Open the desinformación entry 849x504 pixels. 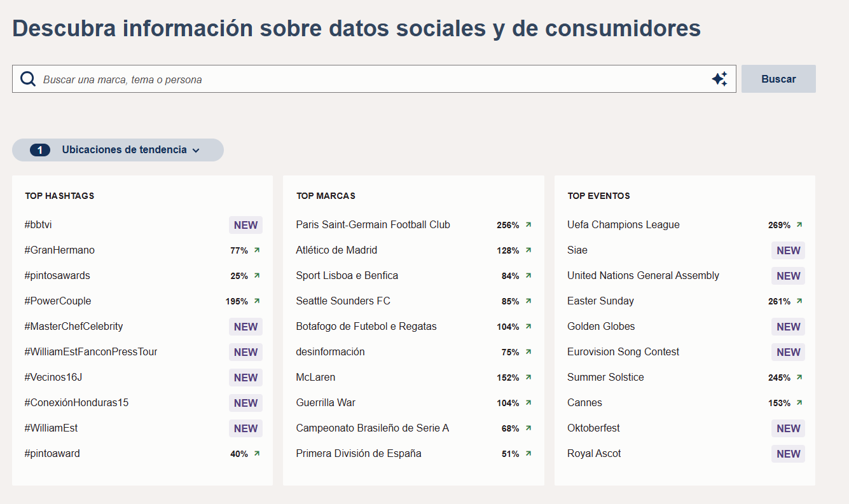(330, 352)
